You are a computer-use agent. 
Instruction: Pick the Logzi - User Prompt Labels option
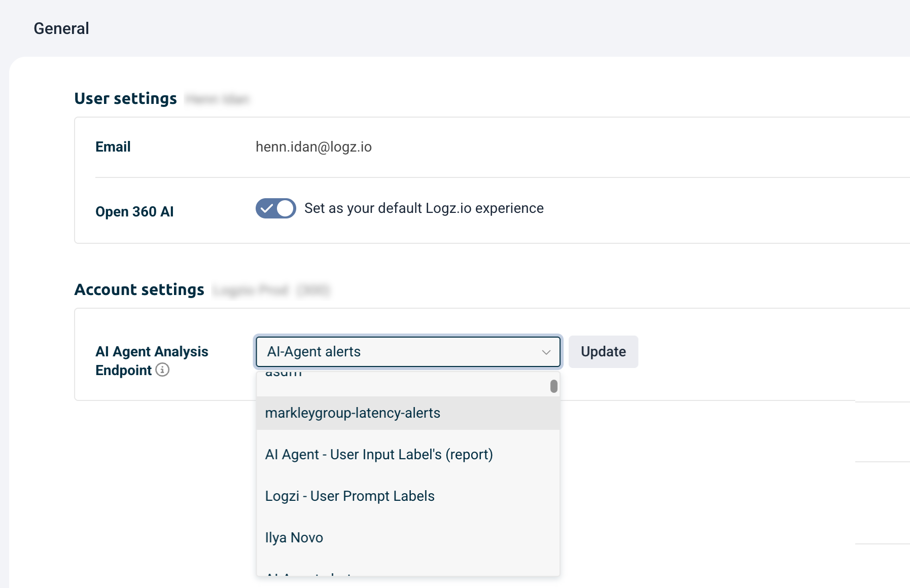[349, 496]
